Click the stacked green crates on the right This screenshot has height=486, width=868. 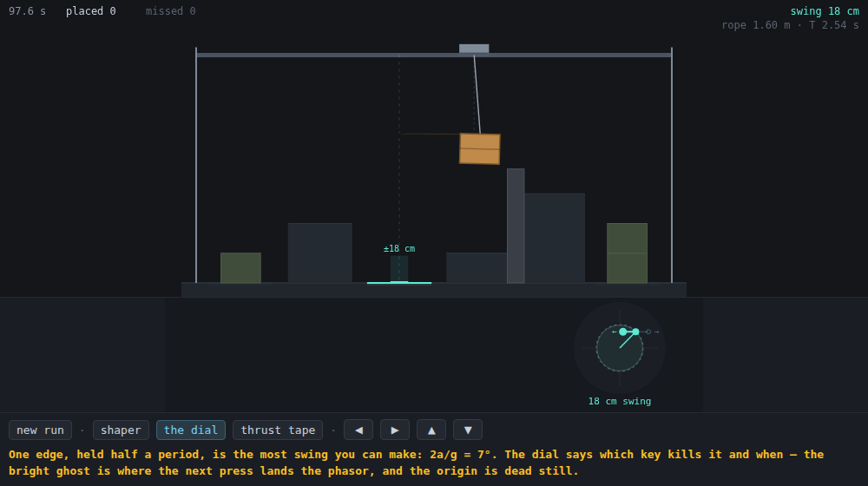coord(627,253)
